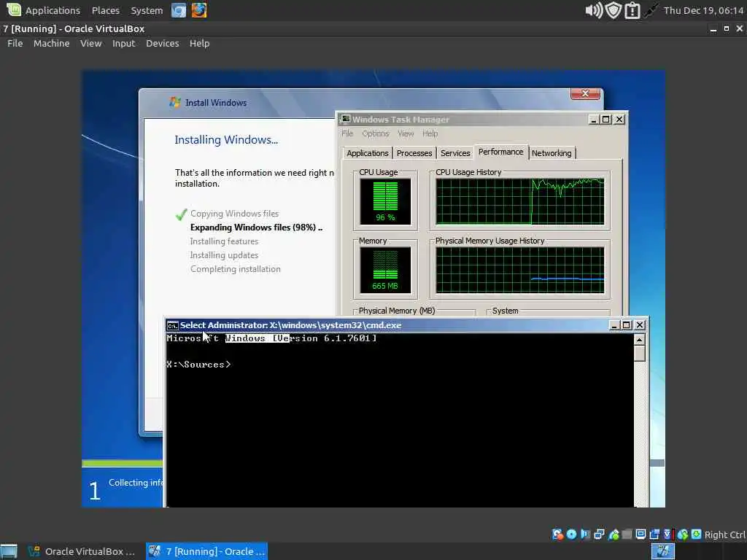Screen dimensions: 747x560
Task: Close the Windows Task Manager window
Action: tap(619, 120)
